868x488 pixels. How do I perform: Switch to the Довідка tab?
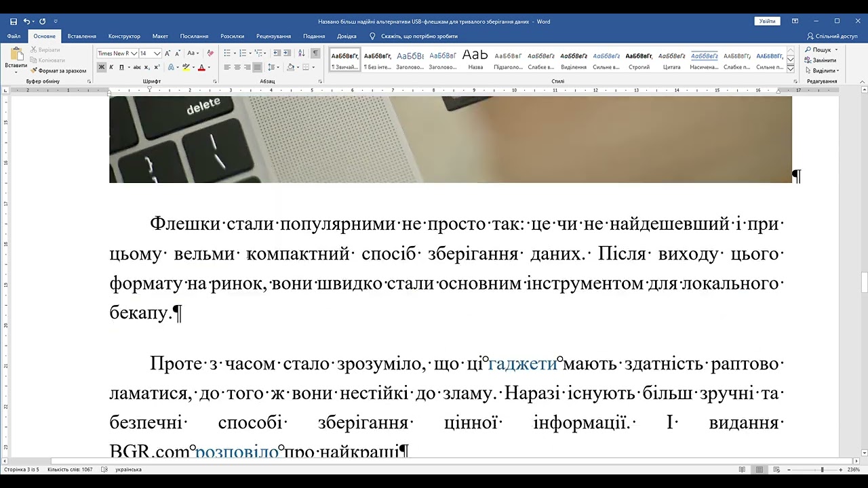347,36
